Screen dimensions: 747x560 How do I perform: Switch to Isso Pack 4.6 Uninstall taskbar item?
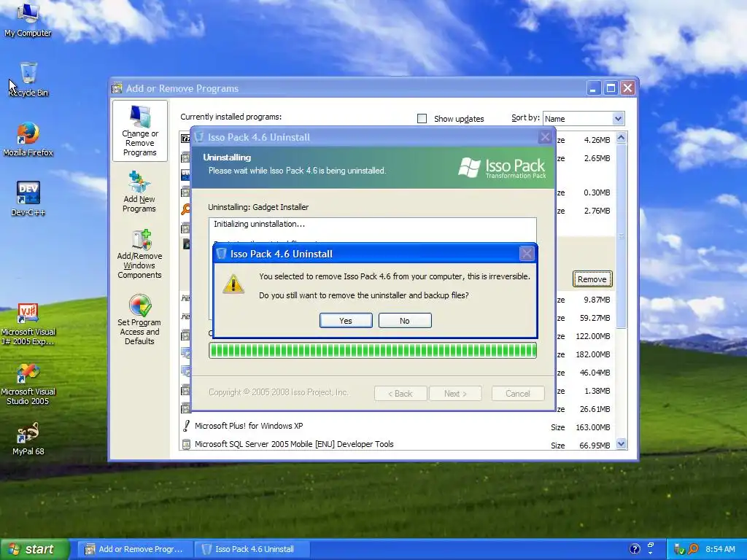tap(252, 549)
